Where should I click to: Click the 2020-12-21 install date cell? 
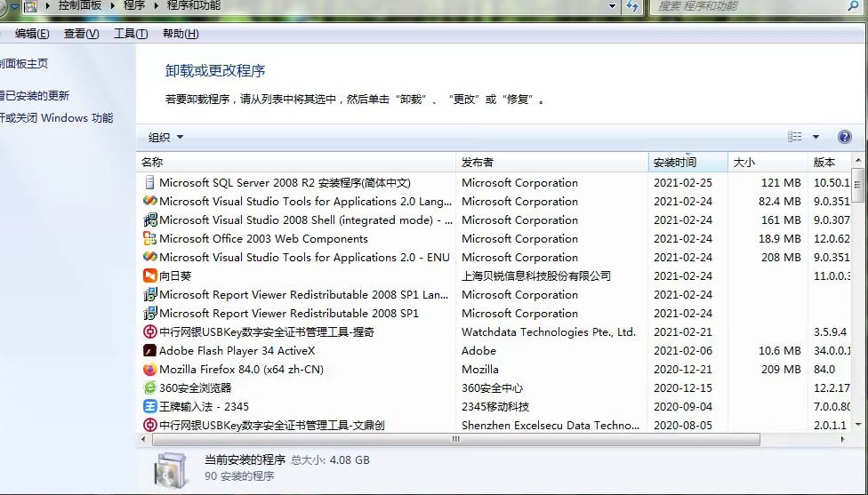click(x=682, y=369)
